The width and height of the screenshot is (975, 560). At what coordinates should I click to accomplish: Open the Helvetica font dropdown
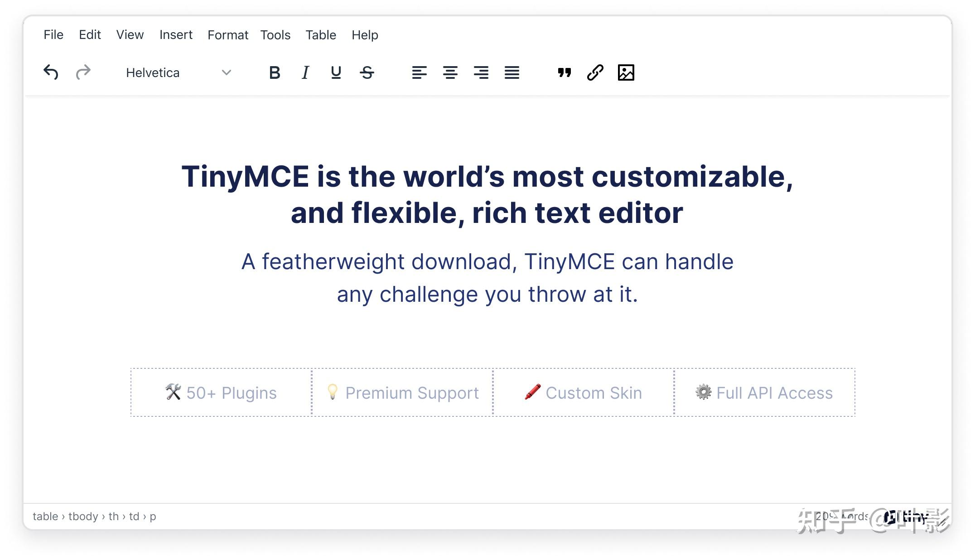point(179,72)
